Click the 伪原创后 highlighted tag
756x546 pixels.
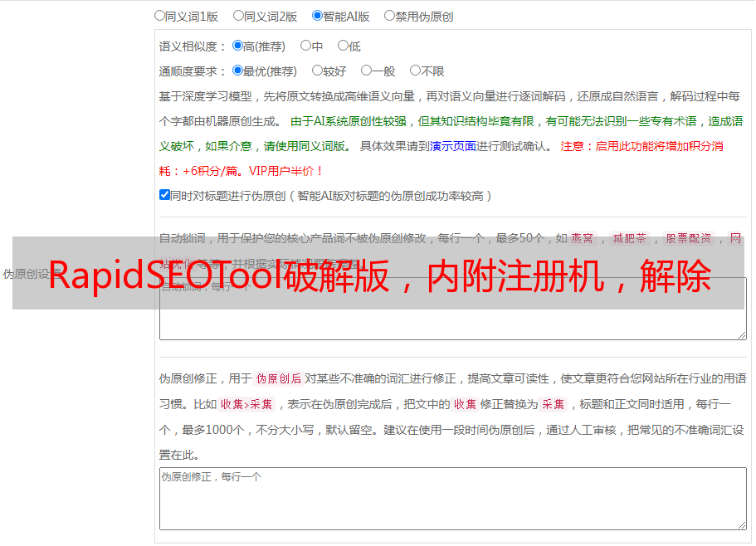click(279, 378)
